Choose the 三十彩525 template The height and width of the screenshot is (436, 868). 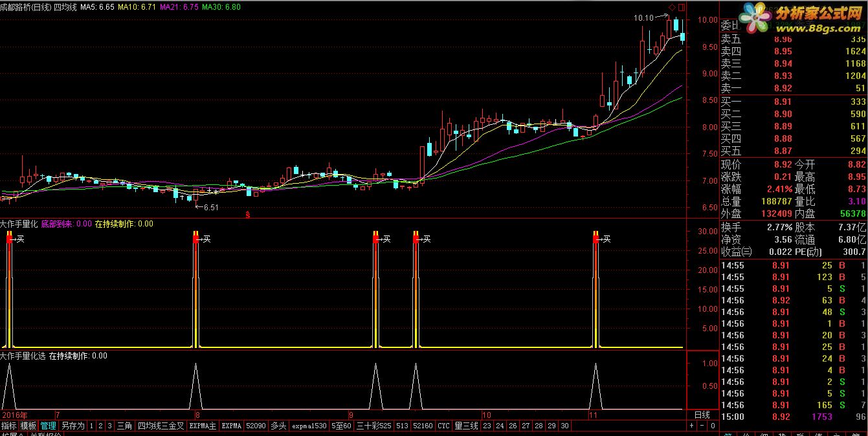click(x=374, y=426)
